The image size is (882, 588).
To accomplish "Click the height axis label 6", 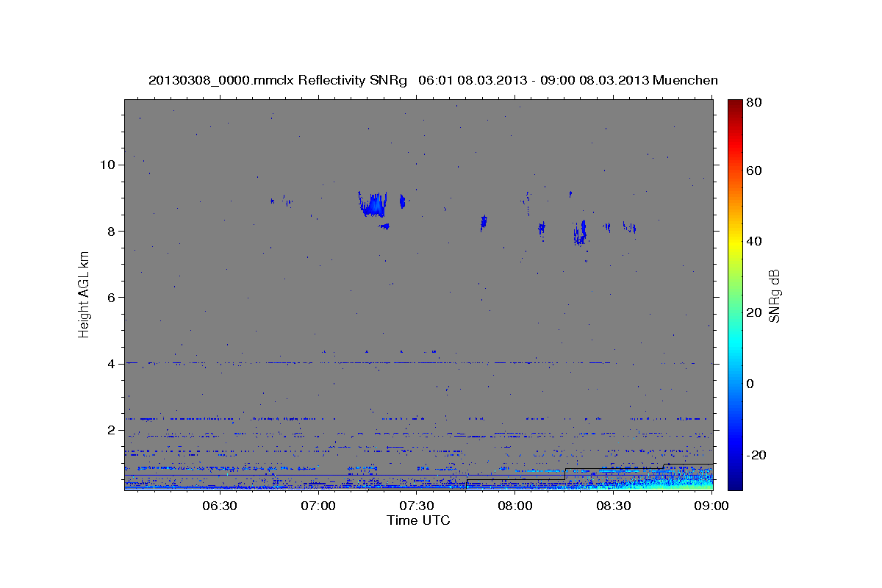I will click(111, 297).
